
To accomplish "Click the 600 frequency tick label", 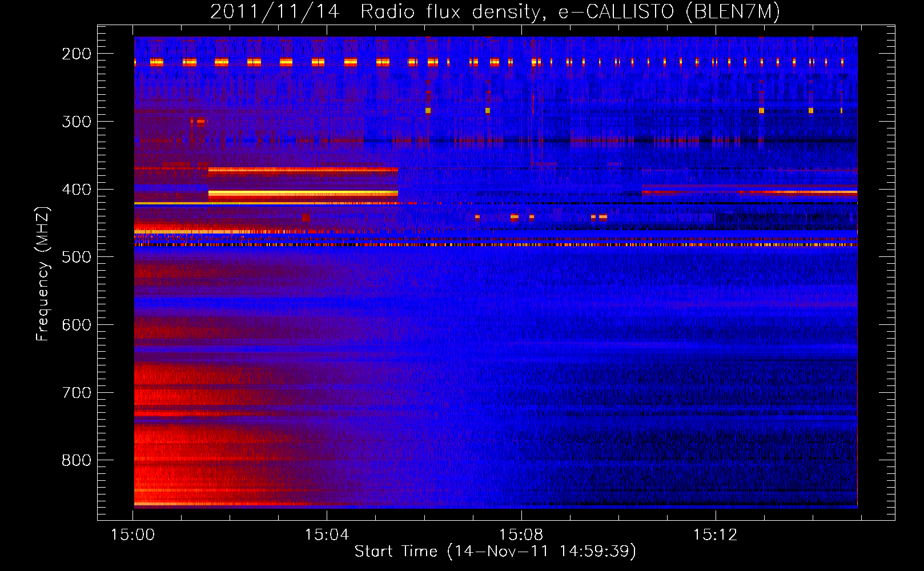I will point(77,325).
